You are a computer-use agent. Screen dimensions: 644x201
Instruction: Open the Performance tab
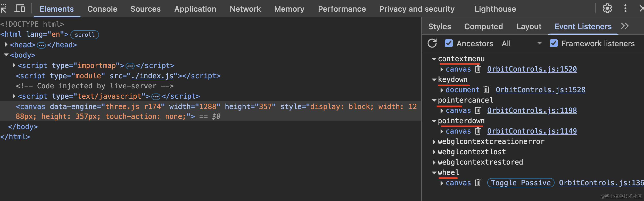[x=342, y=9]
